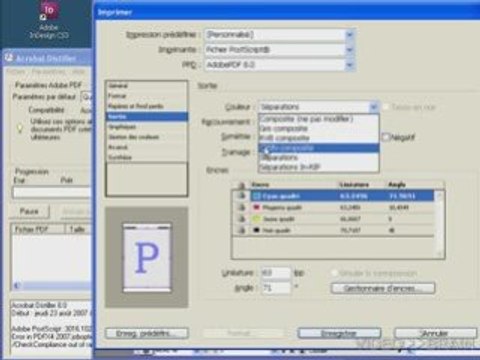Image resolution: width=480 pixels, height=360 pixels.
Task: Choose Séparations in Couleur list
Action: [x=319, y=157]
